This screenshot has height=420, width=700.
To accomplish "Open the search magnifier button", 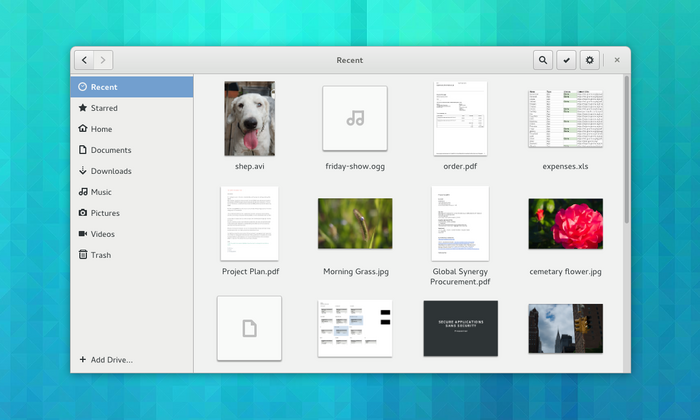I will click(x=542, y=60).
